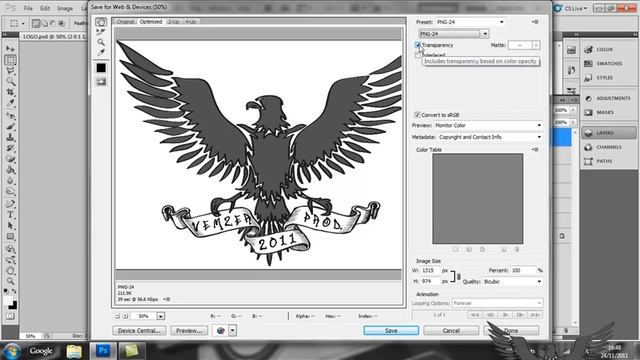Switch to the Original tab
Viewport: 640px width, 360px height.
[x=126, y=22]
